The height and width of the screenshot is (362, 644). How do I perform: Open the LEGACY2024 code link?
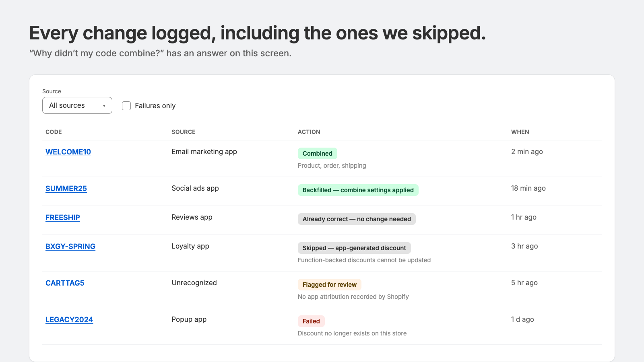click(x=69, y=320)
